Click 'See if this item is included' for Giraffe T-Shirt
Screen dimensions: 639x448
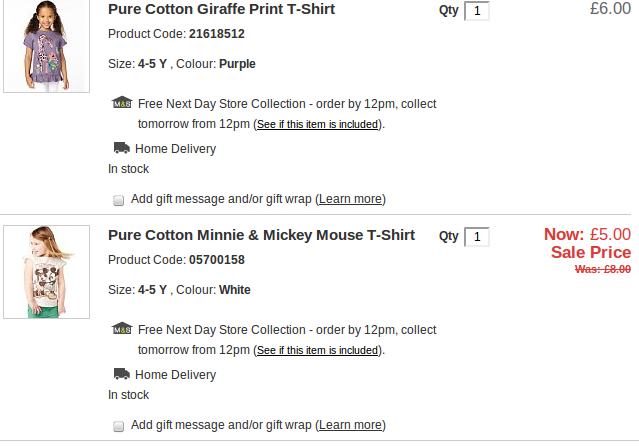(317, 125)
